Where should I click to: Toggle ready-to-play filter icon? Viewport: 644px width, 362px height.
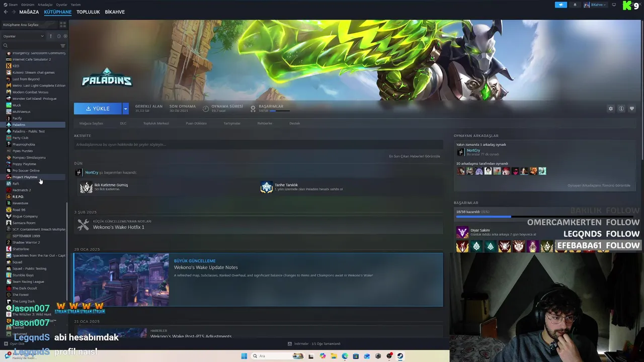[65, 36]
